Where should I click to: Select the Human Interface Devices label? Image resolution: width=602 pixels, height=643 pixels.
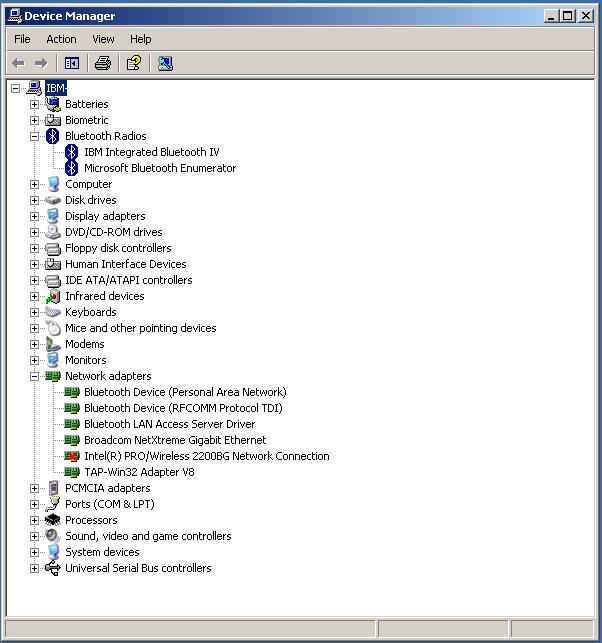pos(126,264)
